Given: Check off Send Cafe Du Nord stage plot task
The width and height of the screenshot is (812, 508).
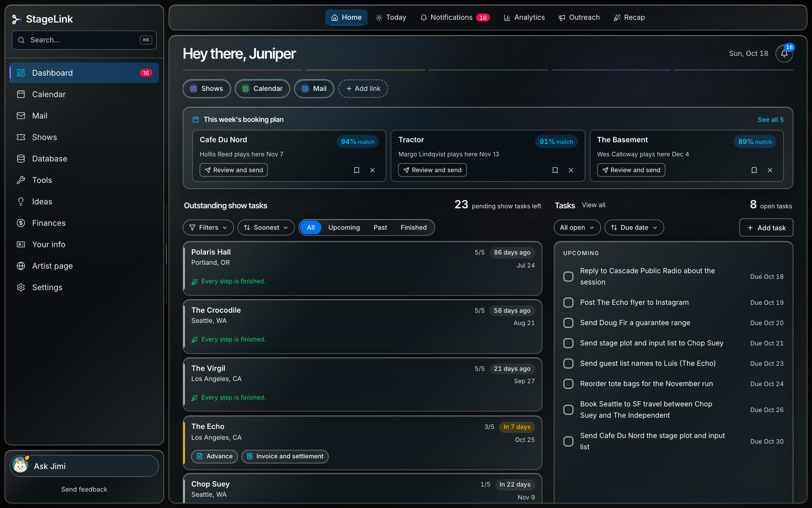Looking at the screenshot, I should [x=568, y=441].
